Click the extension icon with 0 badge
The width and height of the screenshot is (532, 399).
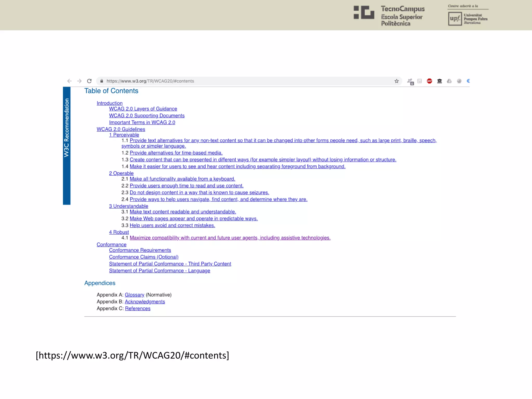[x=410, y=82]
